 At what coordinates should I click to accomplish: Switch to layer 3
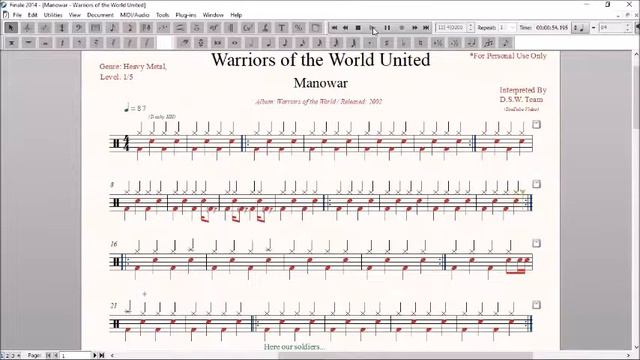[x=13, y=356]
